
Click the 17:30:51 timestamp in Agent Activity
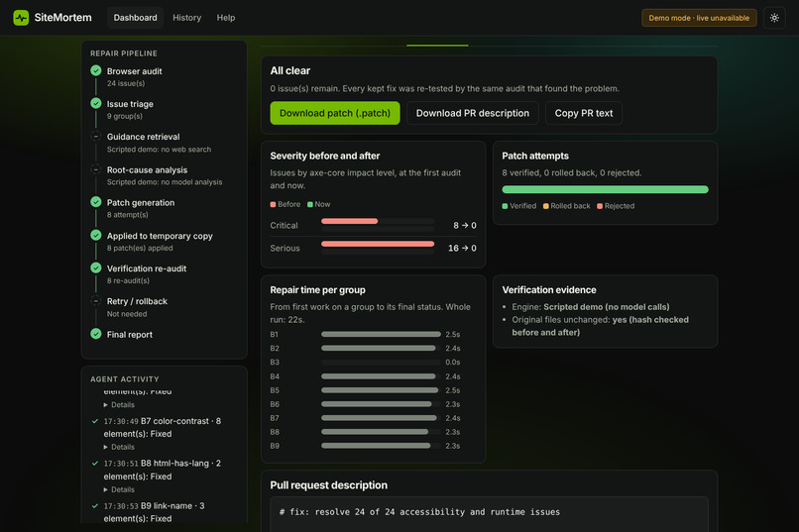point(121,464)
